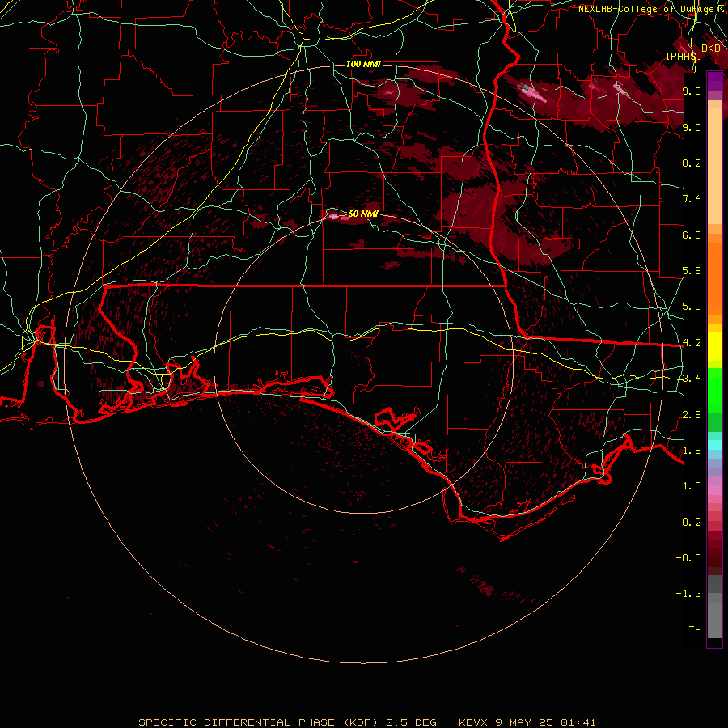Click the 5.8 value on color scale
Image resolution: width=728 pixels, height=728 pixels.
tap(692, 271)
